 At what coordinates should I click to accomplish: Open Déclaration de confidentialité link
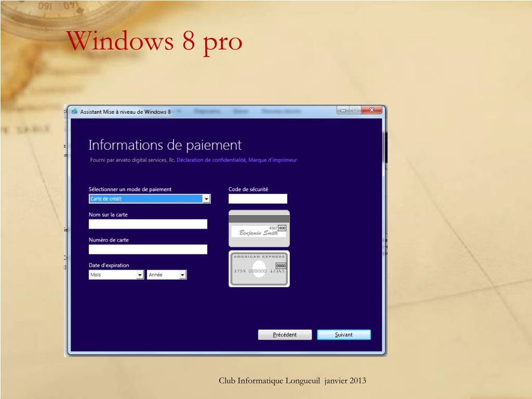pyautogui.click(x=211, y=160)
